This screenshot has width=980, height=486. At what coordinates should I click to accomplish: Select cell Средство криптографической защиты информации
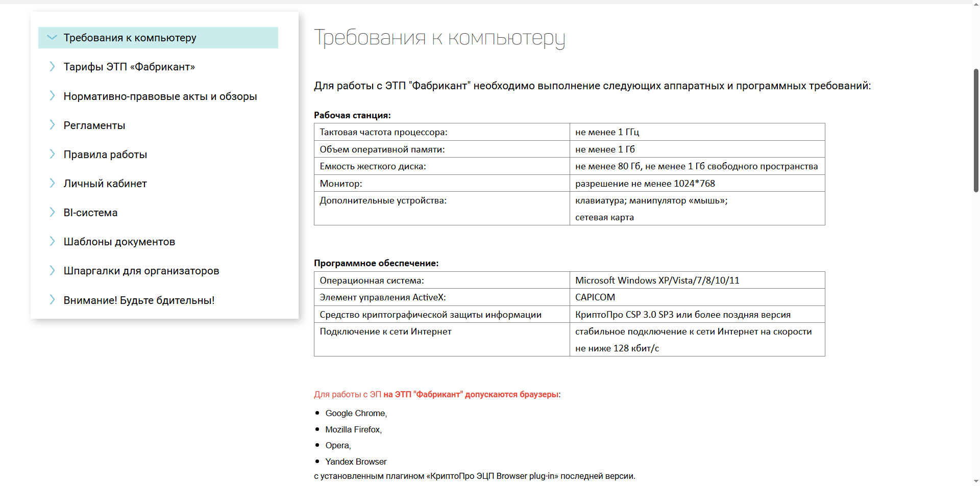point(442,315)
